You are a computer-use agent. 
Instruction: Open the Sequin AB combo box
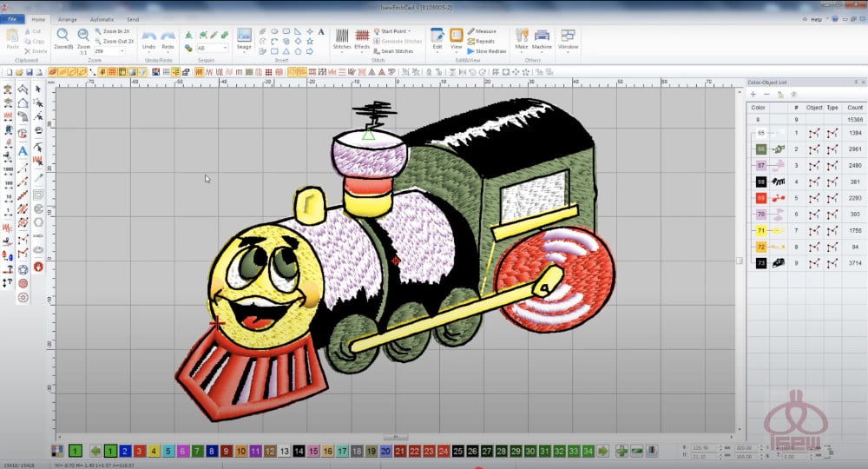(212, 48)
